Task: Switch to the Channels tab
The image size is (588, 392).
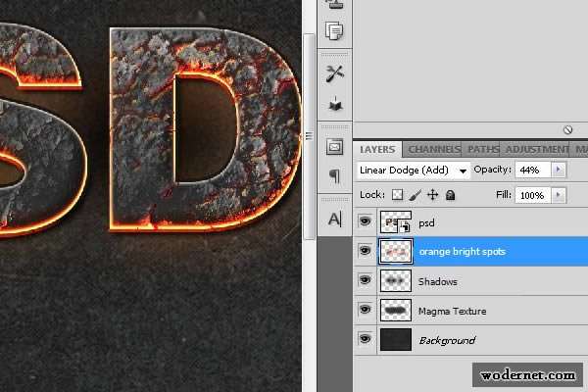Action: pyautogui.click(x=433, y=150)
